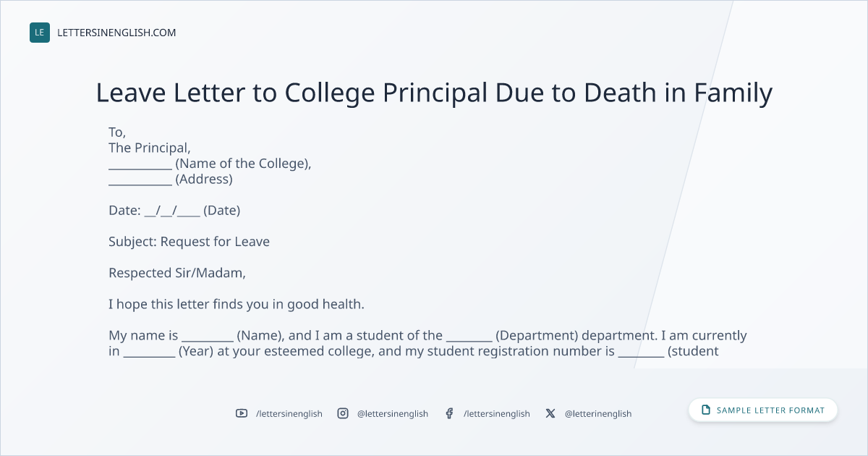Open the /lettersinenglish YouTube handle
868x456 pixels.
289,413
